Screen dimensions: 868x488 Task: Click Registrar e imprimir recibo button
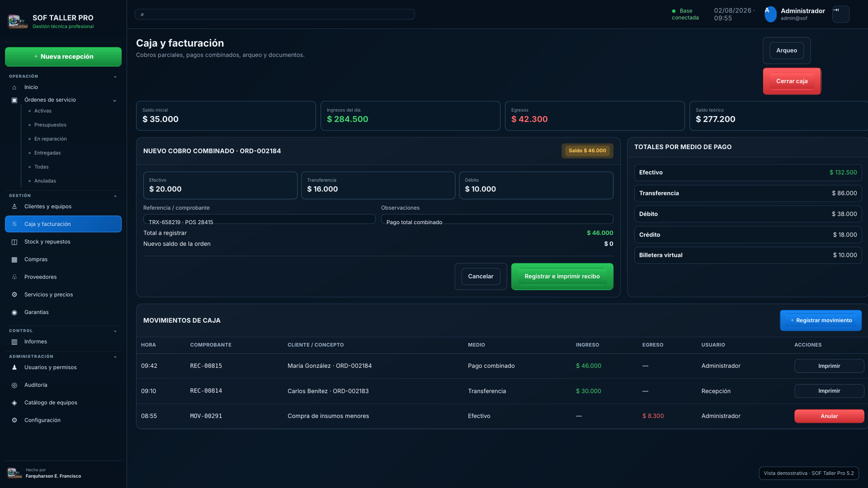(562, 277)
